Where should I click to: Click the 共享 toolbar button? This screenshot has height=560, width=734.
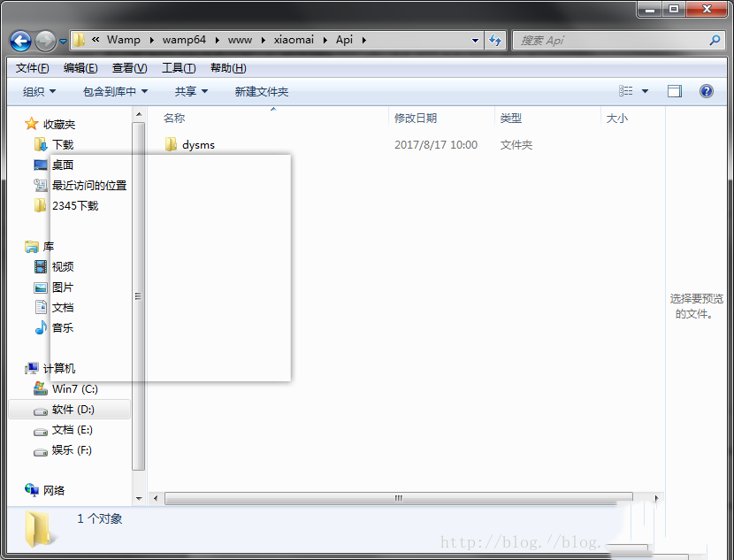[x=191, y=91]
